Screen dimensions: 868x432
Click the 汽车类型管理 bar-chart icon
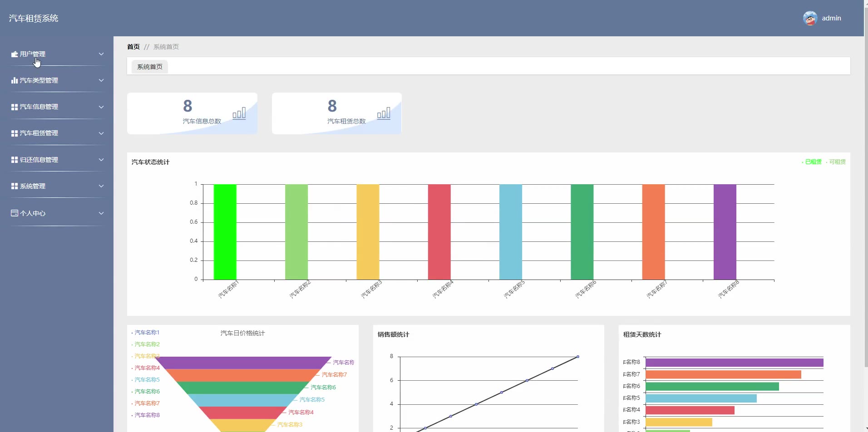pos(15,80)
